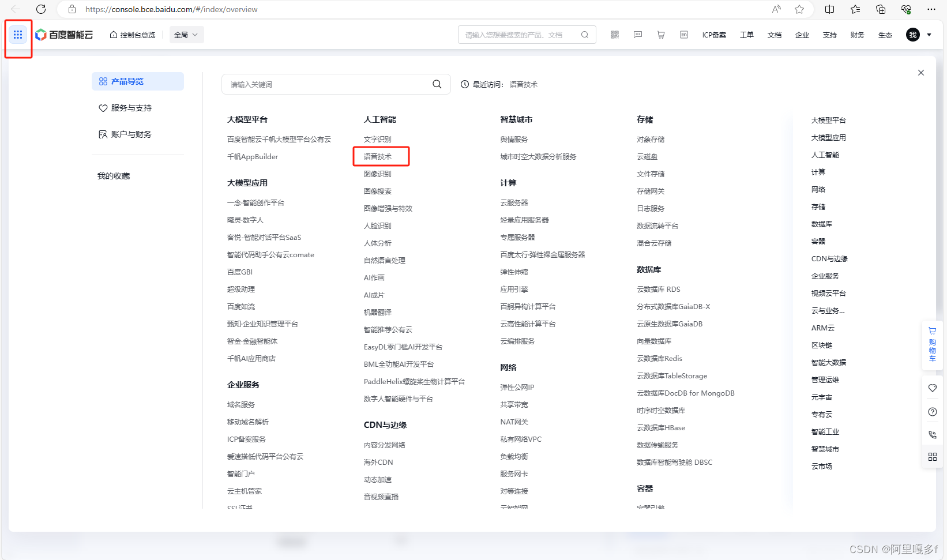
Task: Click the floating phone contact icon
Action: tap(933, 435)
